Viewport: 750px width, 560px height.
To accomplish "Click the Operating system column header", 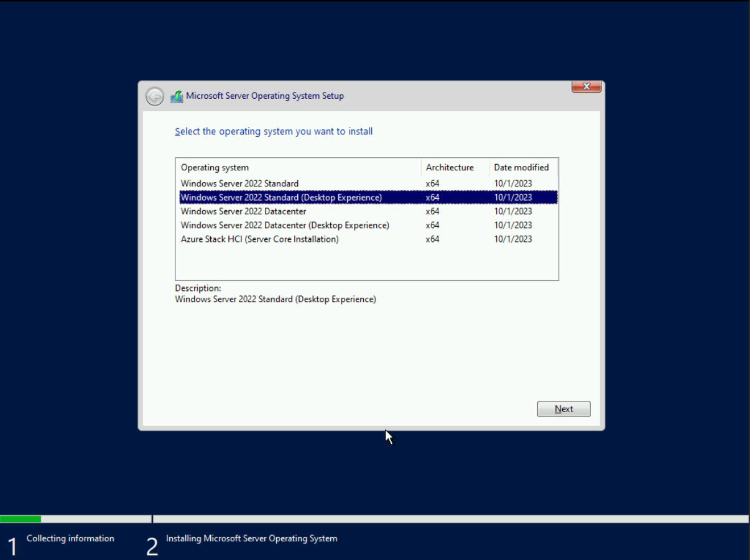I will (299, 167).
